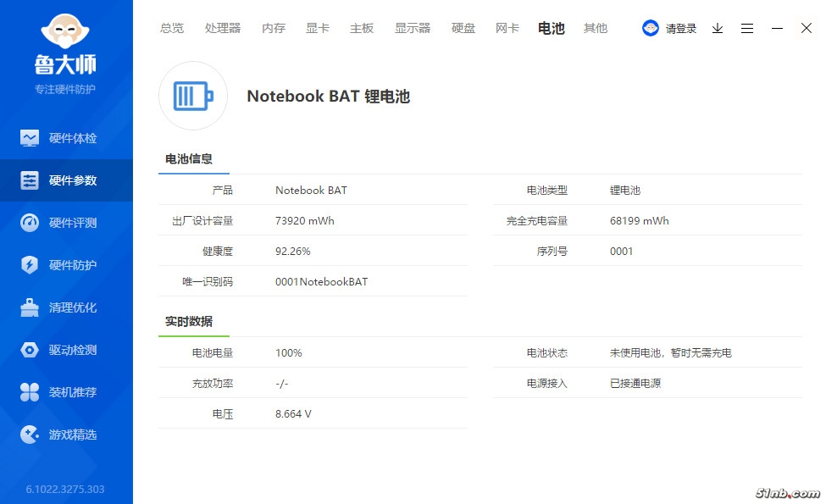This screenshot has height=504, width=826.
Task: Click the 鲁大师 mascot logo
Action: click(x=66, y=34)
